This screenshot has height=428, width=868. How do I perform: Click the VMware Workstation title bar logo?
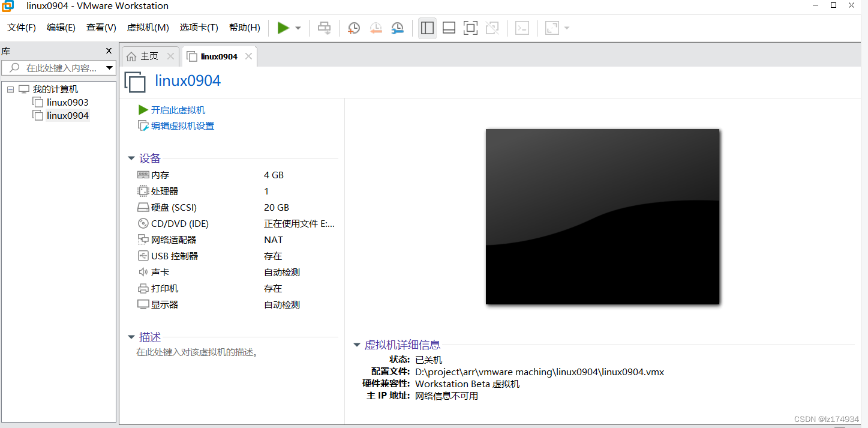click(x=8, y=5)
